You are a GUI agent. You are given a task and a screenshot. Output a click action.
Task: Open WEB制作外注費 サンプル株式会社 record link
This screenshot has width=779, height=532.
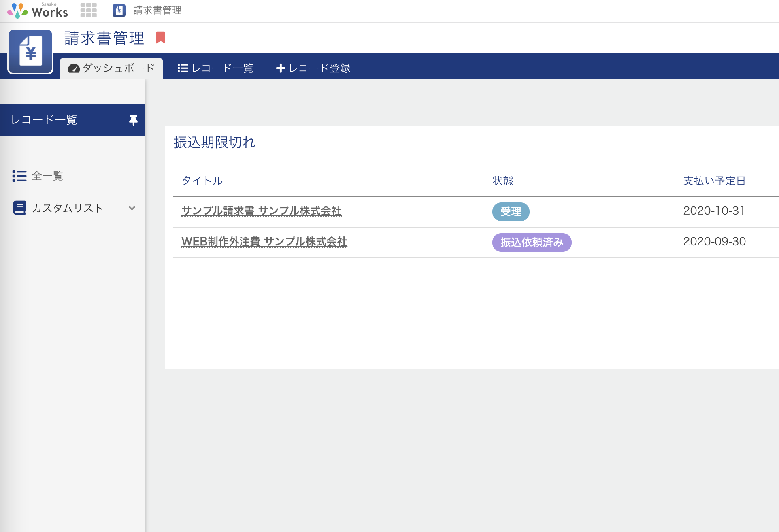[264, 242]
